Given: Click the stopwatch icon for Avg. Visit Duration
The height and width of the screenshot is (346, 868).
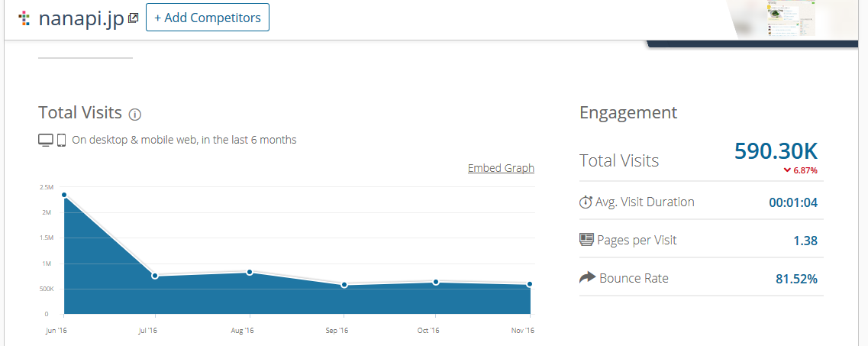Looking at the screenshot, I should pos(586,202).
